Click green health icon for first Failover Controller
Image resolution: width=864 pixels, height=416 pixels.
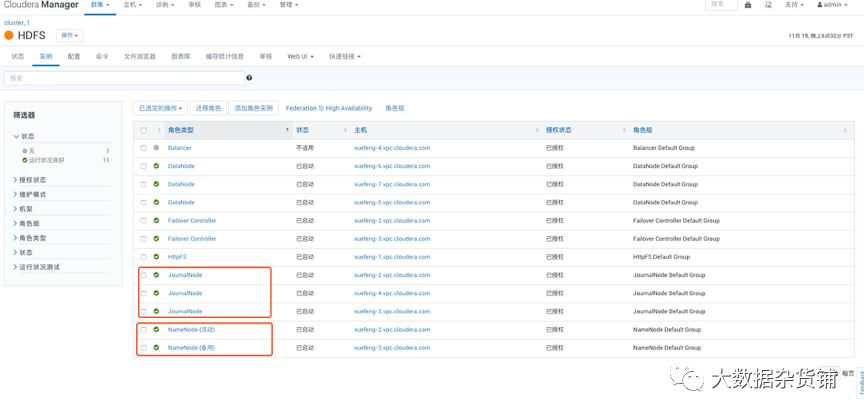pos(156,221)
